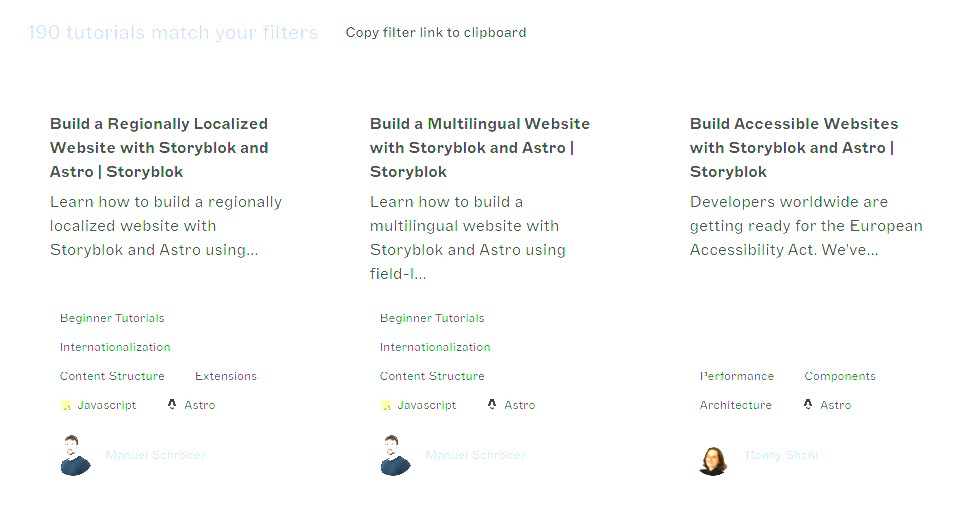The image size is (966, 515).
Task: Click description 'Developers worldwide are getting ready'
Action: coord(806,226)
